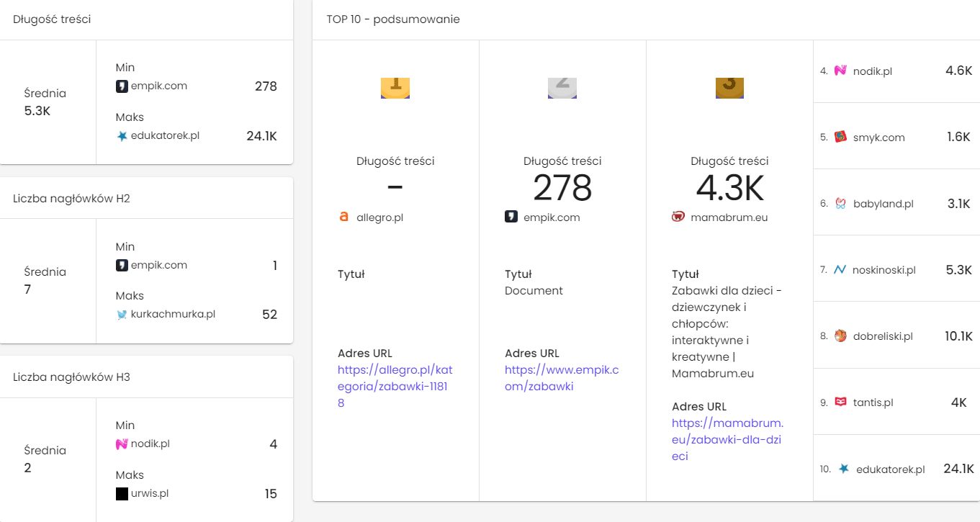Click the 1.6K value for smyk.com
980x522 pixels.
coord(959,137)
